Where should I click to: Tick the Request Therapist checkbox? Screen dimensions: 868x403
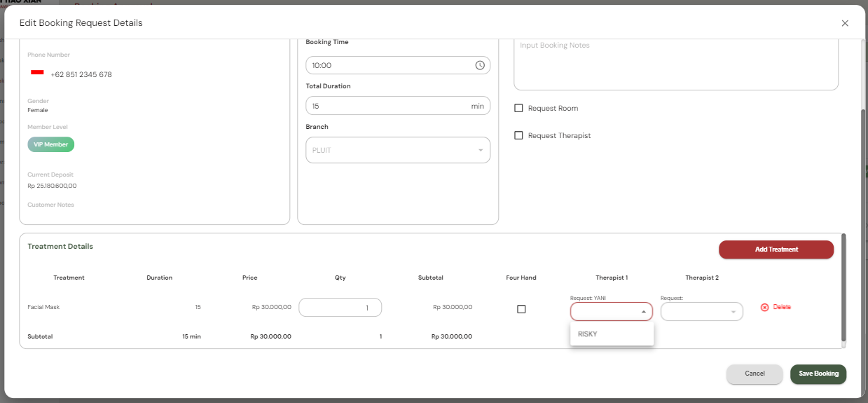(519, 136)
